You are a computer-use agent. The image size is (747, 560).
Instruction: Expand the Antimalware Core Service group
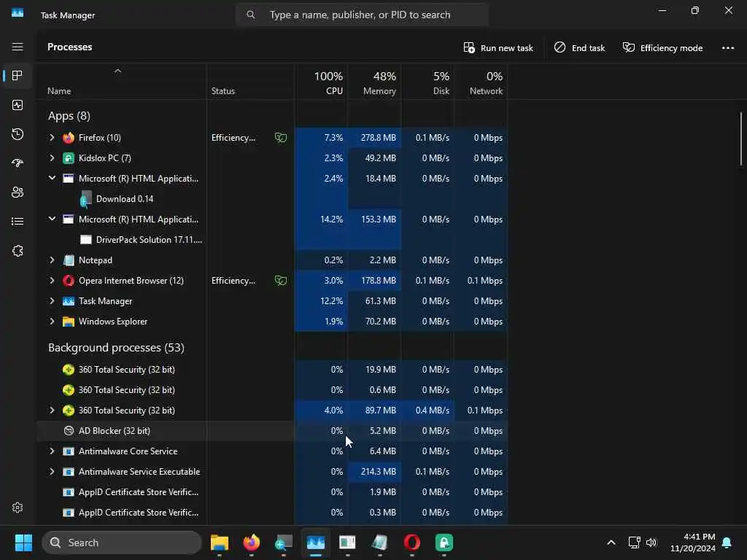coord(52,451)
